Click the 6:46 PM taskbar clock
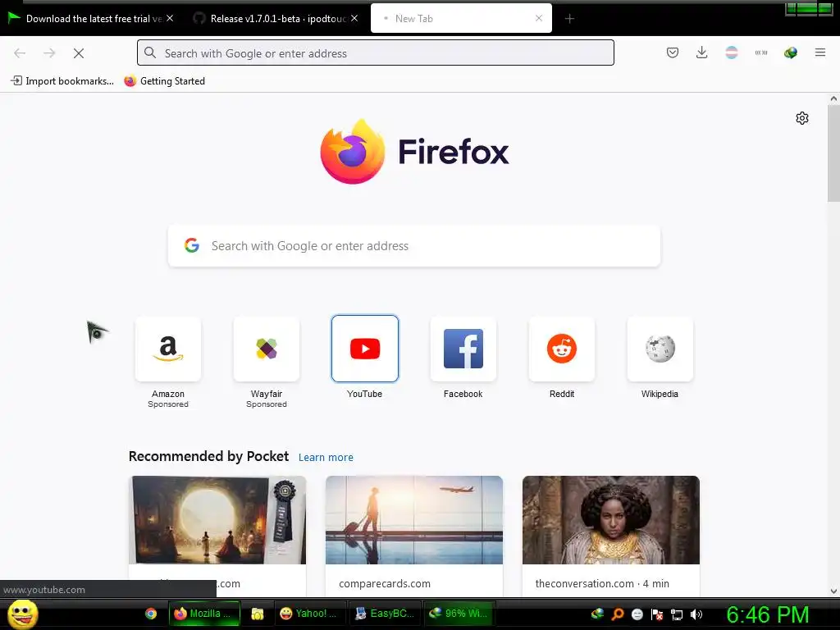Screen dimensions: 840x630 (x=768, y=614)
